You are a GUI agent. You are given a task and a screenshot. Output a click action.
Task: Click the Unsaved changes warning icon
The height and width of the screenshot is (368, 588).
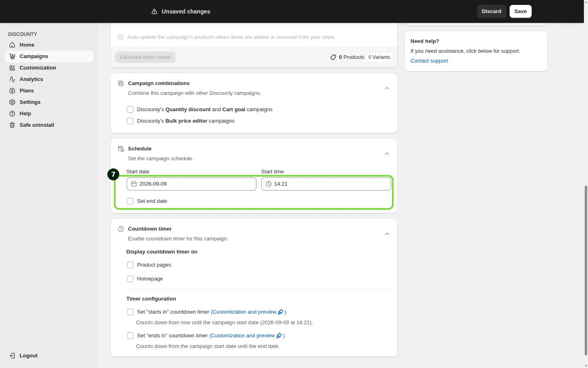pyautogui.click(x=154, y=11)
